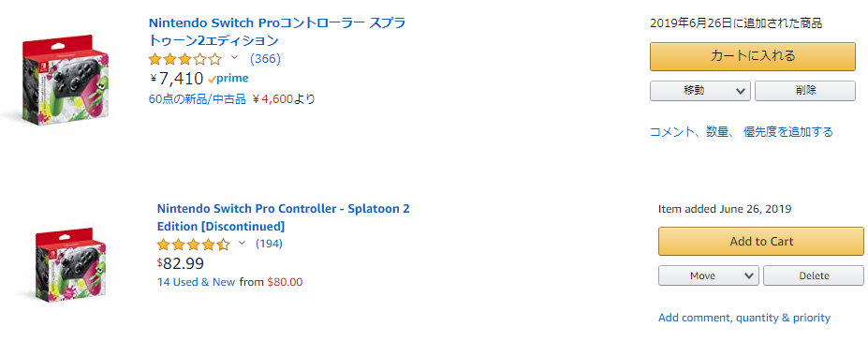Open the Nintendo Switch Pro Controller Discontinued title link
Screen dimensions: 868x342
[x=284, y=217]
